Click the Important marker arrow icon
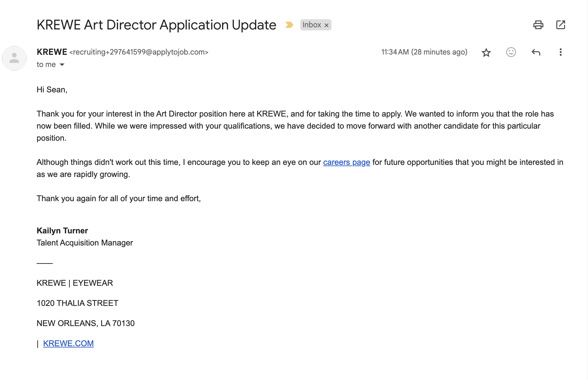Image resolution: width=588 pixels, height=380 pixels. (289, 24)
